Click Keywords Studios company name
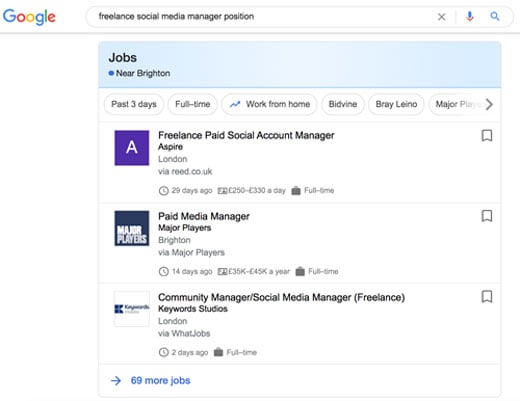 click(193, 309)
